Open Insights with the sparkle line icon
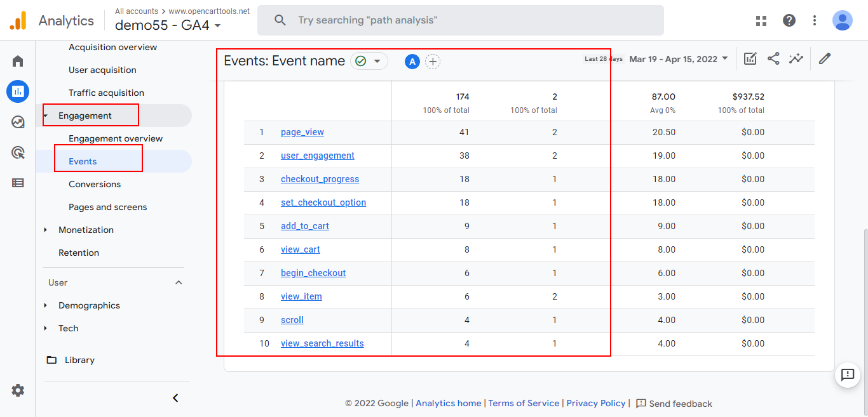Screen dimensions: 868x417 click(796, 58)
